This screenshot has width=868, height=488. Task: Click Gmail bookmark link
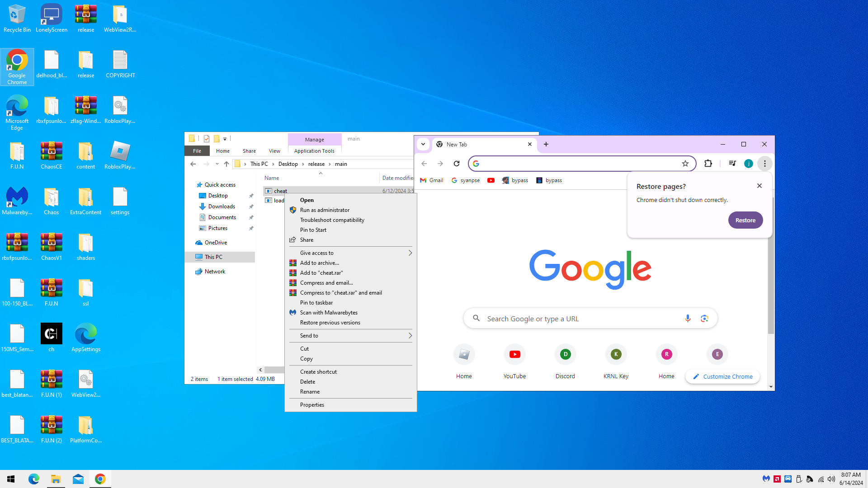[432, 180]
